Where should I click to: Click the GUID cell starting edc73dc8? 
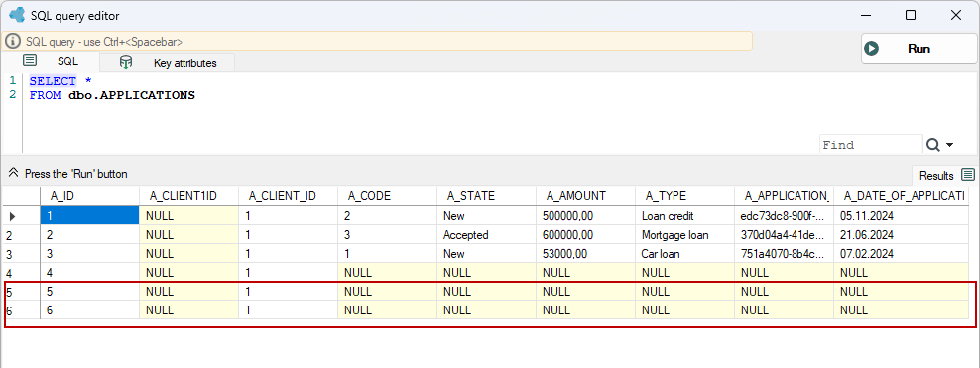(785, 216)
